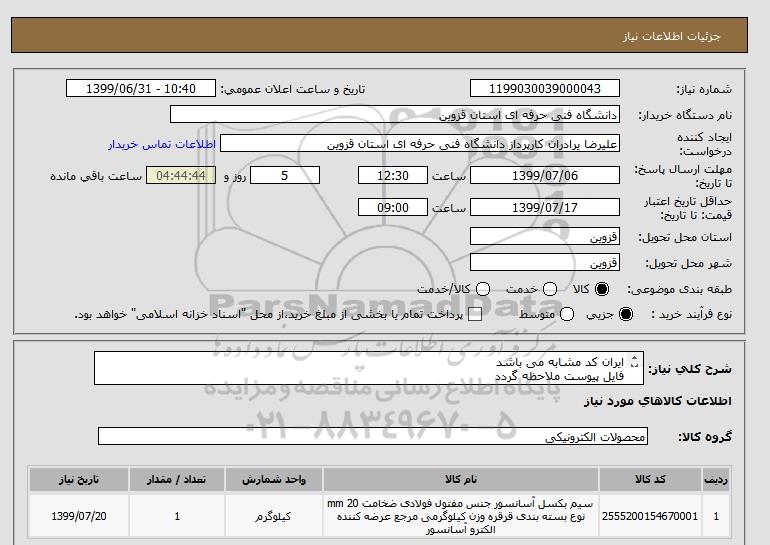770x545 pixels.
Task: Click the need number field 1199030039000043
Action: (x=545, y=88)
